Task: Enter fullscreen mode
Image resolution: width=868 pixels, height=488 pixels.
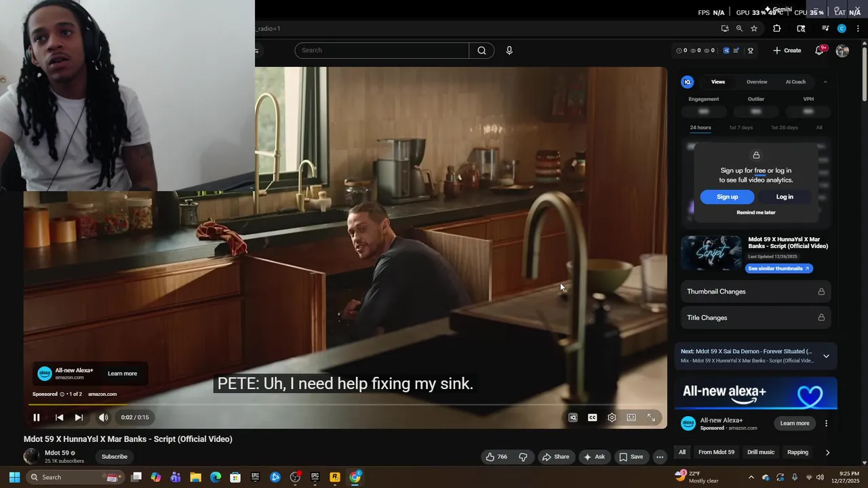Action: tap(651, 418)
